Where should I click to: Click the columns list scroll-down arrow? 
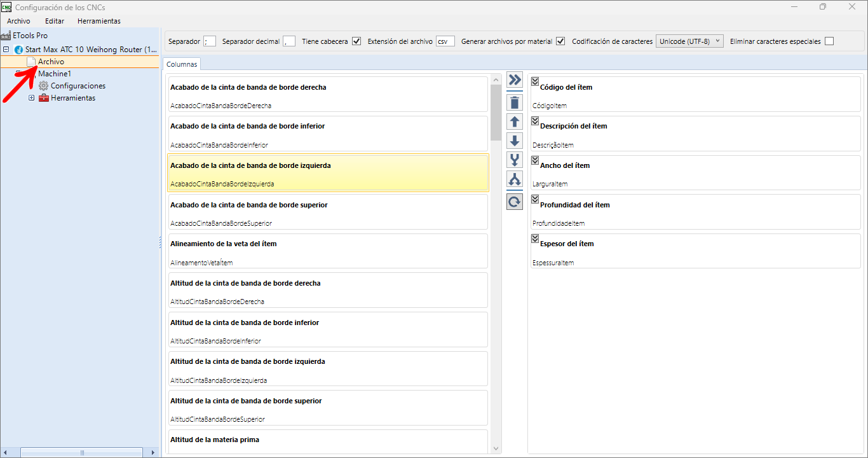point(496,448)
